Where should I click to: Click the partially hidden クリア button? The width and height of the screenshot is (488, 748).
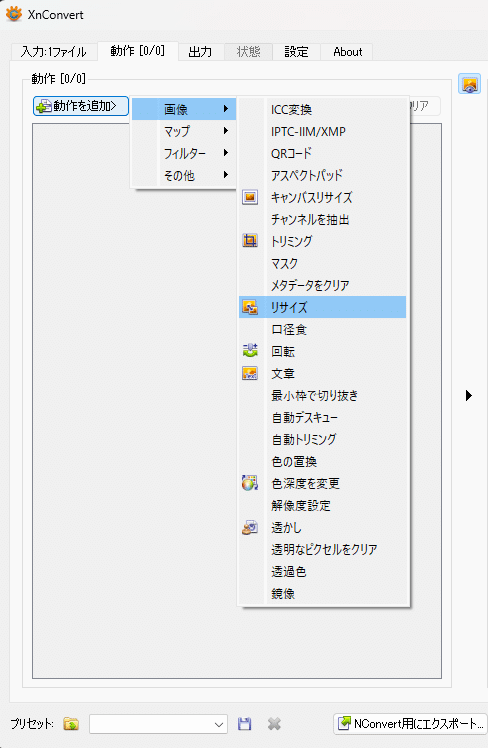point(425,106)
